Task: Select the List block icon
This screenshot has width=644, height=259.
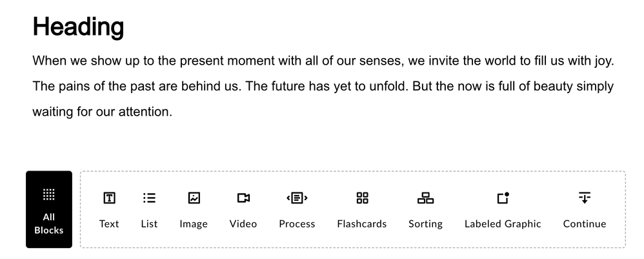Action: click(x=149, y=198)
